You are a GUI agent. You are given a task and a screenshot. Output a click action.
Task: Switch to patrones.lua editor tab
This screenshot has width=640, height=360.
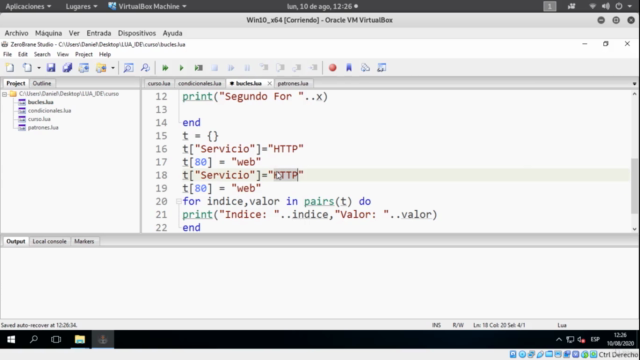pos(293,83)
